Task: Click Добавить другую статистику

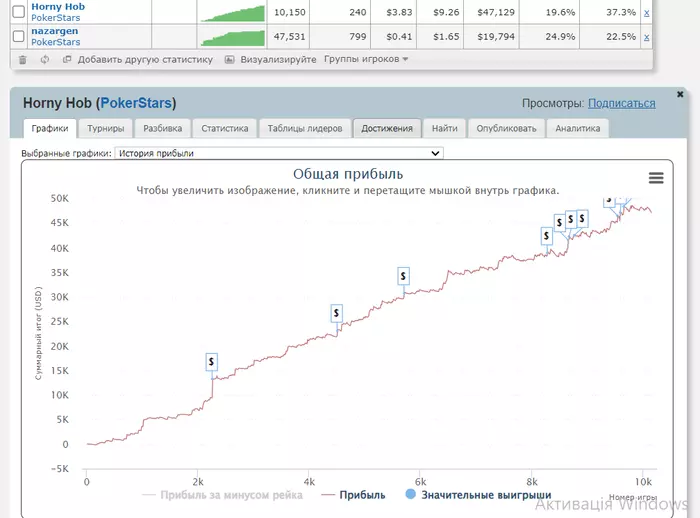Action: tap(145, 59)
